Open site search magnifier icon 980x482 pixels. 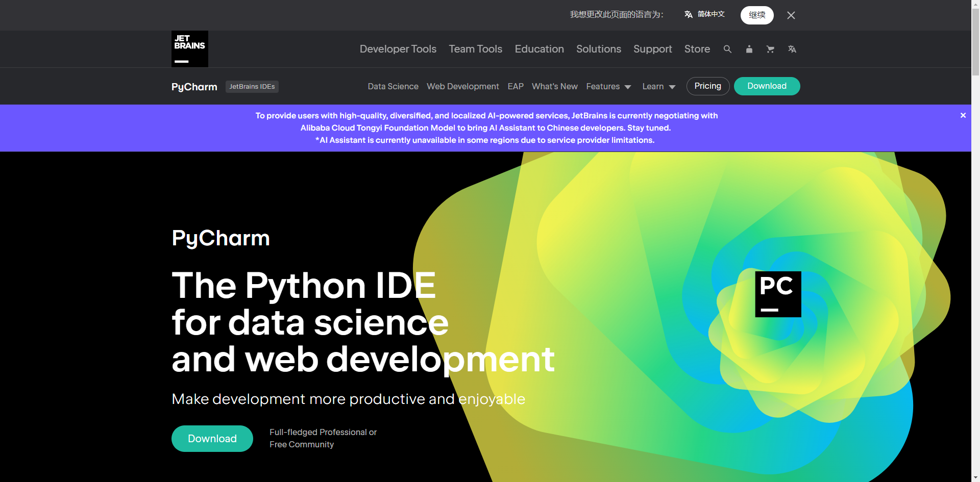coord(727,49)
